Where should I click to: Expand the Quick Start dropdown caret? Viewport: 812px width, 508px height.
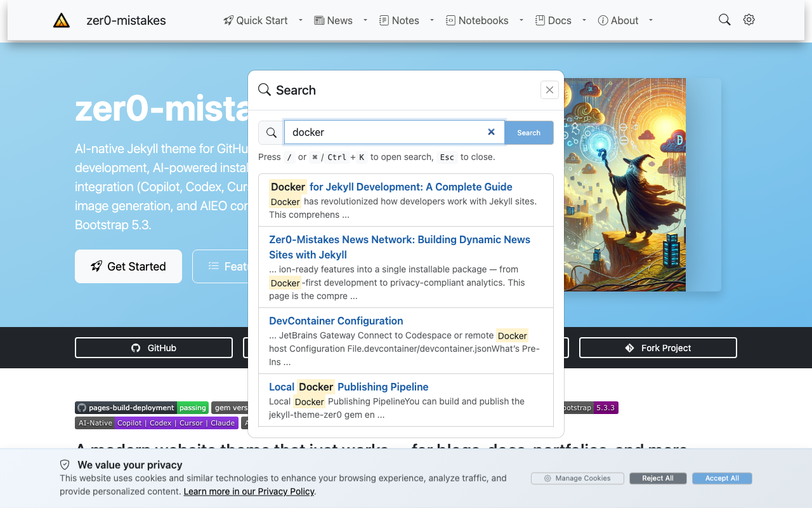(x=301, y=20)
